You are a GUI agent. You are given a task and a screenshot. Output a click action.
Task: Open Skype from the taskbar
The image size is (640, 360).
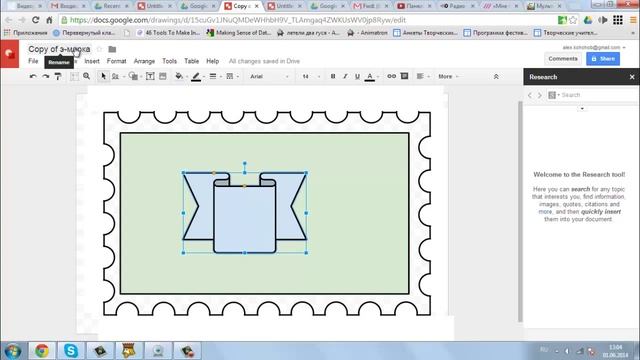[x=71, y=351]
